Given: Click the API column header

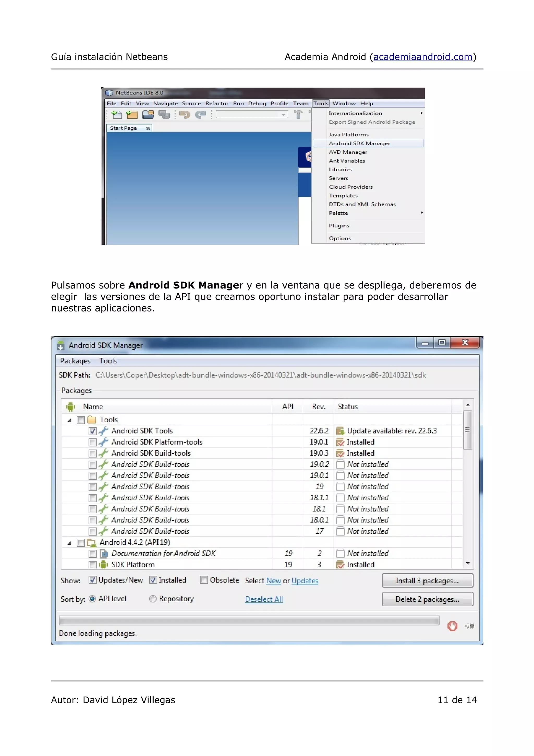Looking at the screenshot, I should click(x=288, y=407).
